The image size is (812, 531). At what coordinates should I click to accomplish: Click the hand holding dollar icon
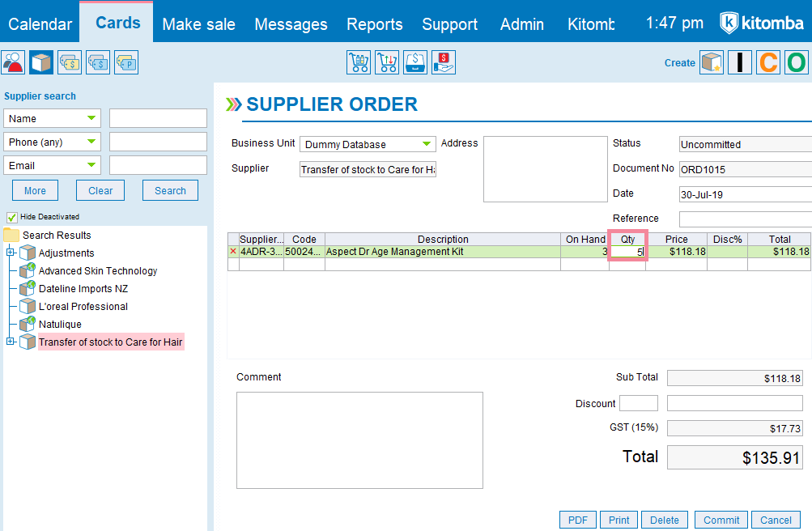(x=444, y=62)
